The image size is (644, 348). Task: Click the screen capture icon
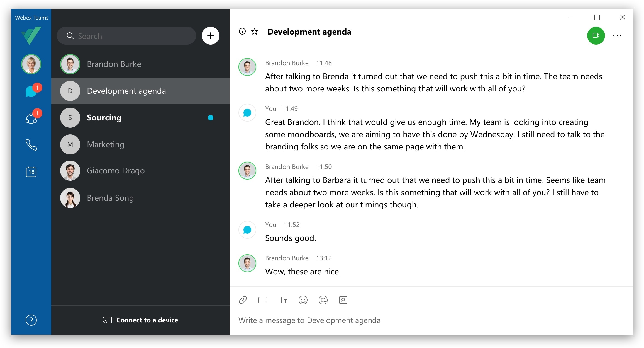click(263, 300)
